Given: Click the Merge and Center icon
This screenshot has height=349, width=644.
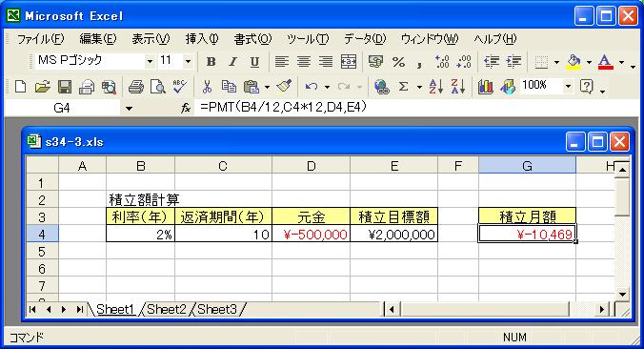Looking at the screenshot, I should pyautogui.click(x=349, y=62).
